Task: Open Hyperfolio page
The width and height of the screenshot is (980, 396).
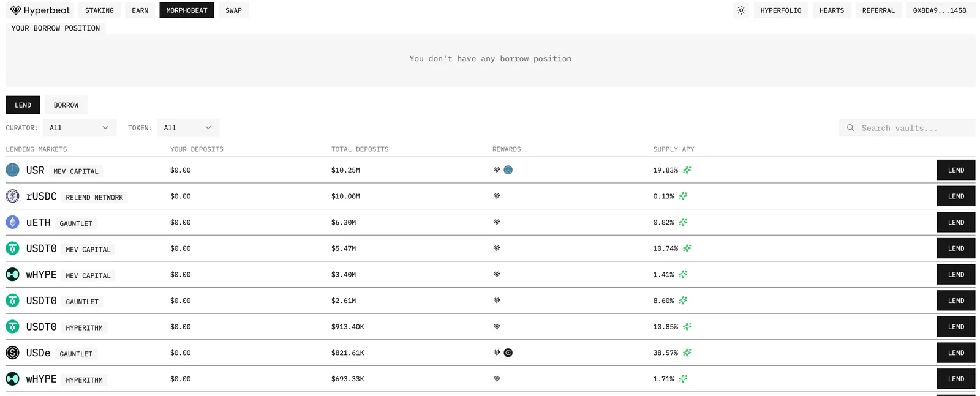Action: 781,10
